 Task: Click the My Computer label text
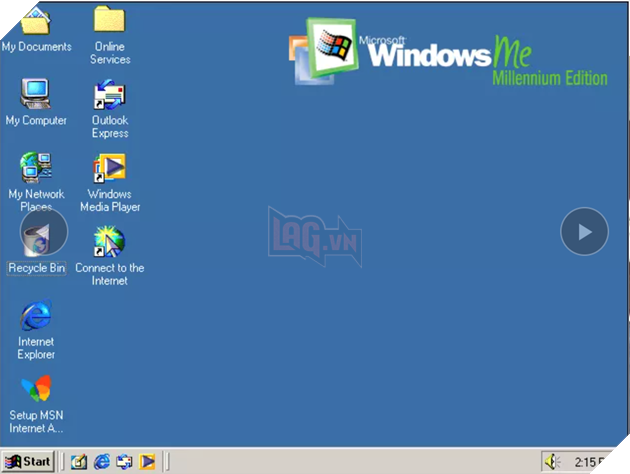(x=36, y=121)
